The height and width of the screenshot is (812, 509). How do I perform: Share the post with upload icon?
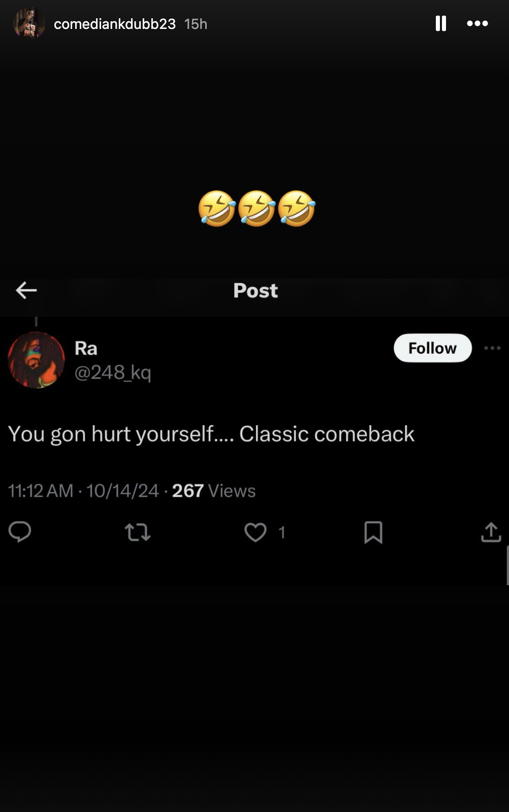[x=491, y=532]
